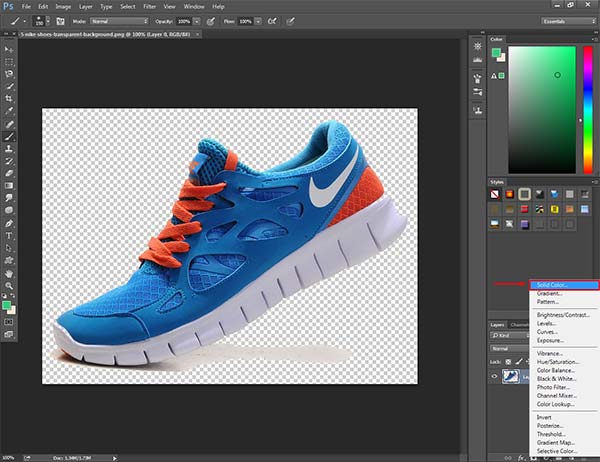The image size is (600, 462).
Task: Select the Pen tool
Action: (8, 223)
